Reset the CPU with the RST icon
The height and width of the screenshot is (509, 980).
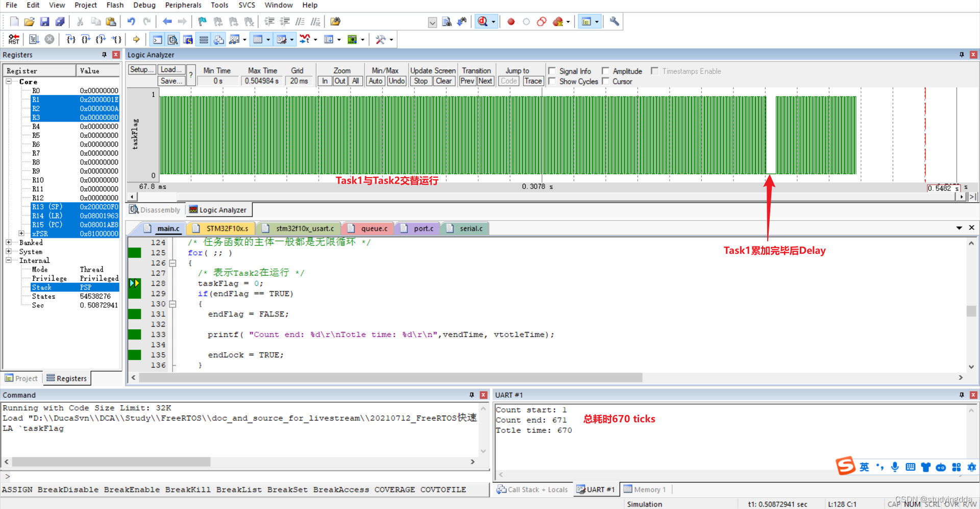tap(14, 39)
